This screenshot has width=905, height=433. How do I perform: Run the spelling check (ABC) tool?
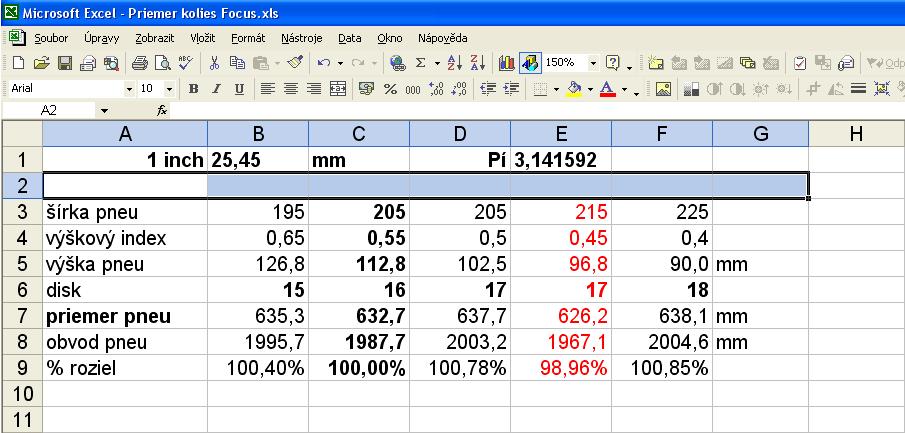pyautogui.click(x=185, y=63)
